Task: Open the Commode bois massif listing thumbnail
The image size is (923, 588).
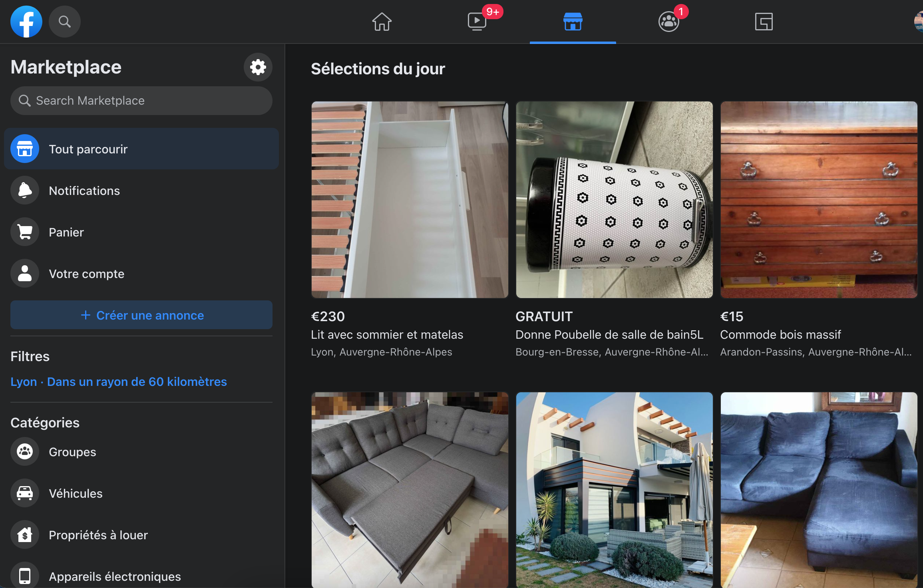Action: 818,200
